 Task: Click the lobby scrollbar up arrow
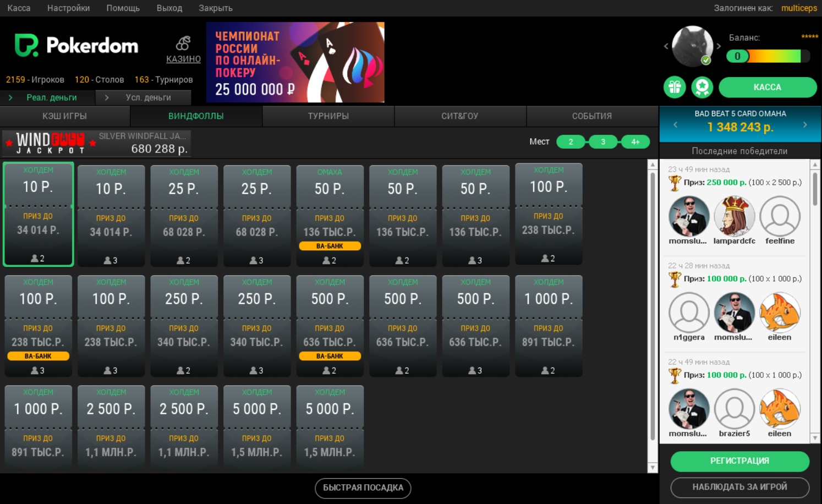click(653, 165)
